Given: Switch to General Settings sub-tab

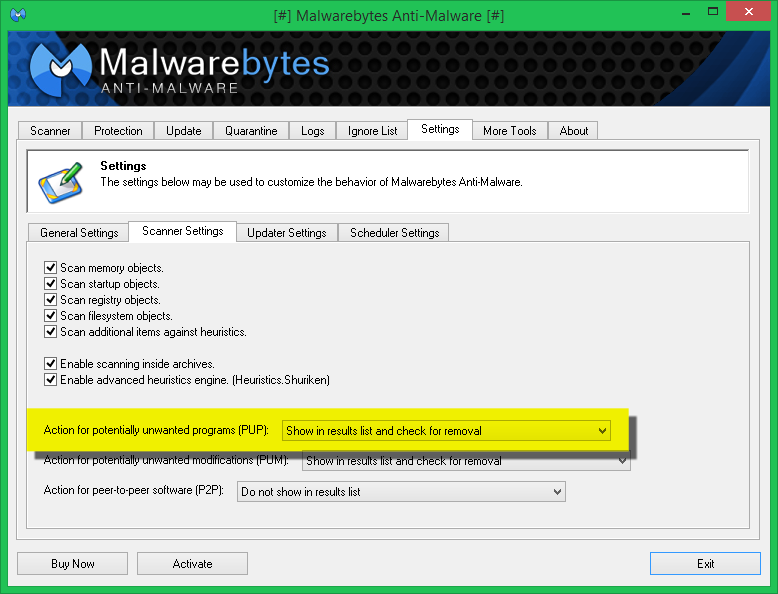Looking at the screenshot, I should click(79, 232).
